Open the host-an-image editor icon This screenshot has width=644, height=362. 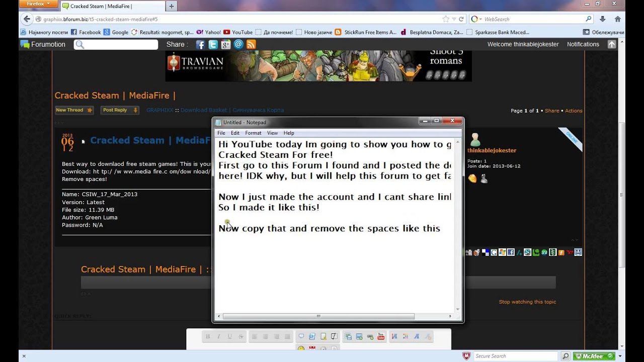tap(348, 336)
